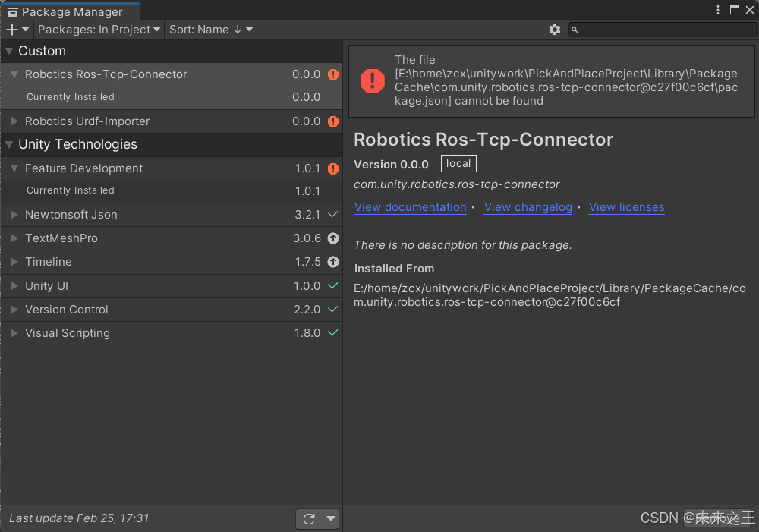Collapse the Custom group
759x532 pixels.
click(9, 51)
